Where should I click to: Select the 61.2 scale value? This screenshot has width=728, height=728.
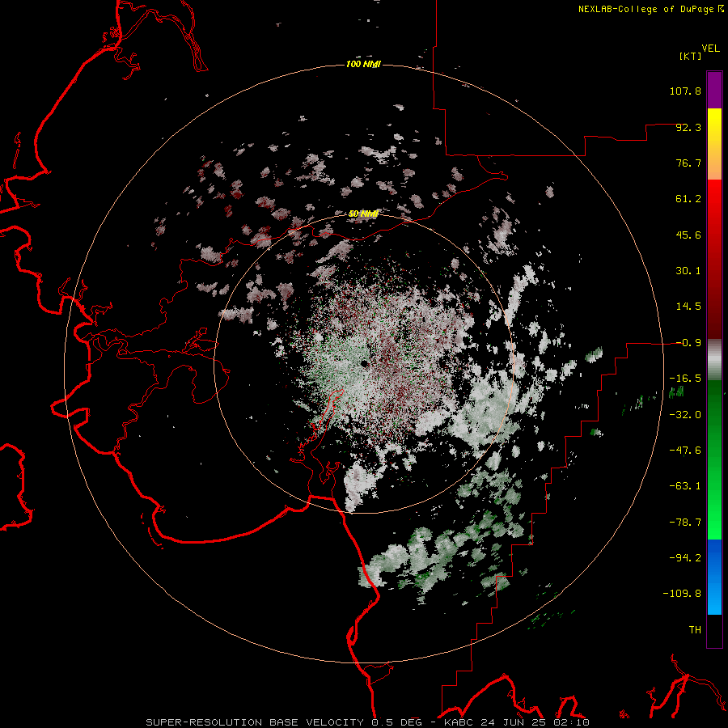(688, 199)
